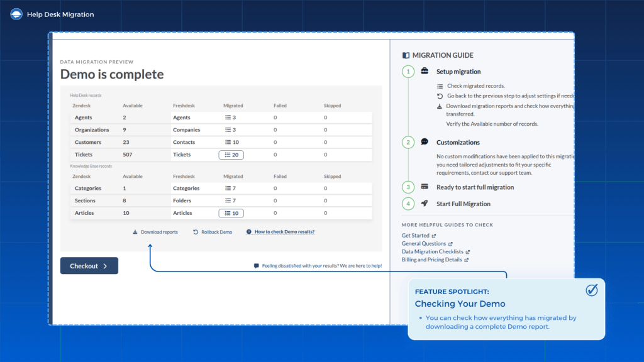This screenshot has width=644, height=362.
Task: Expand Ready to start full migration
Action: tap(475, 187)
